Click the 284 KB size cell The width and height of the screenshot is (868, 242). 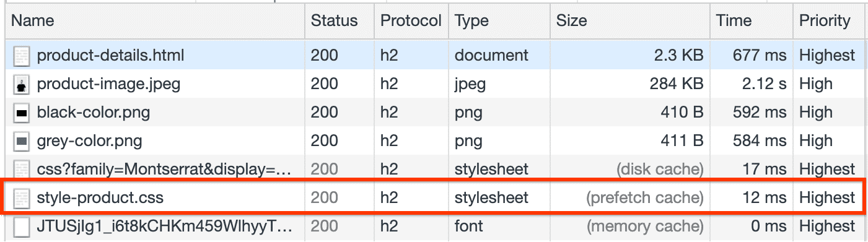pos(677,84)
